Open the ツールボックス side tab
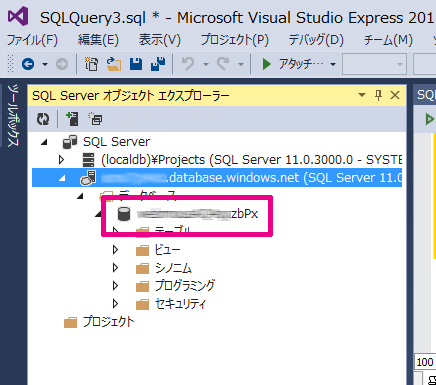Image resolution: width=436 pixels, height=385 pixels. click(13, 115)
